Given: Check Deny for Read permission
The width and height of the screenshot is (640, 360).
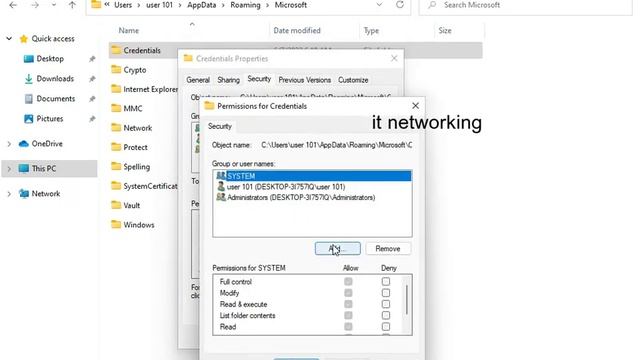Looking at the screenshot, I should 386,327.
